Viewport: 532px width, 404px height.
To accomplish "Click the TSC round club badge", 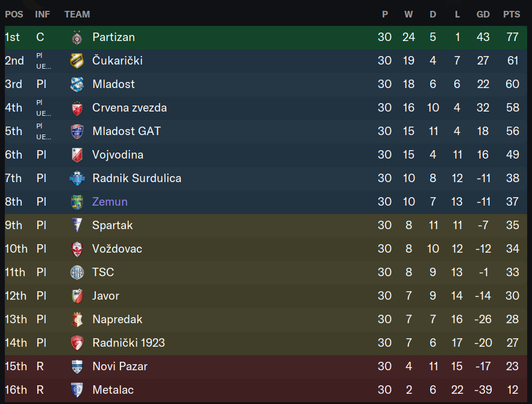I will (x=77, y=273).
